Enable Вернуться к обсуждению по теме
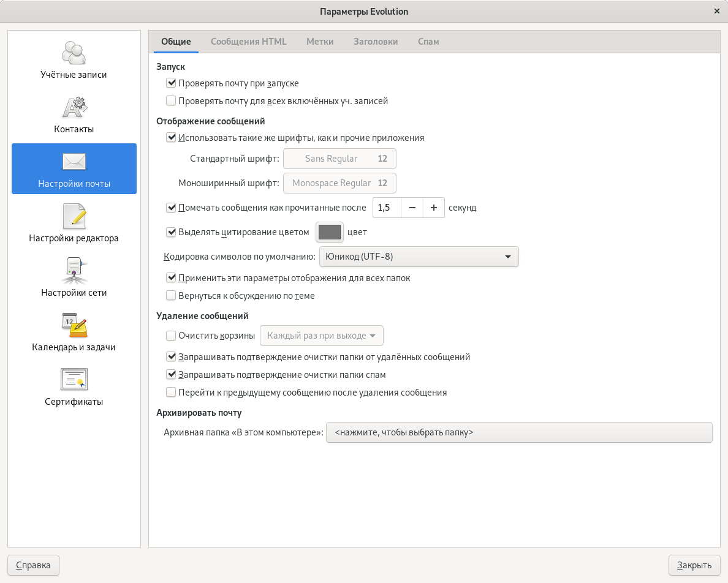The image size is (728, 583). 171,295
